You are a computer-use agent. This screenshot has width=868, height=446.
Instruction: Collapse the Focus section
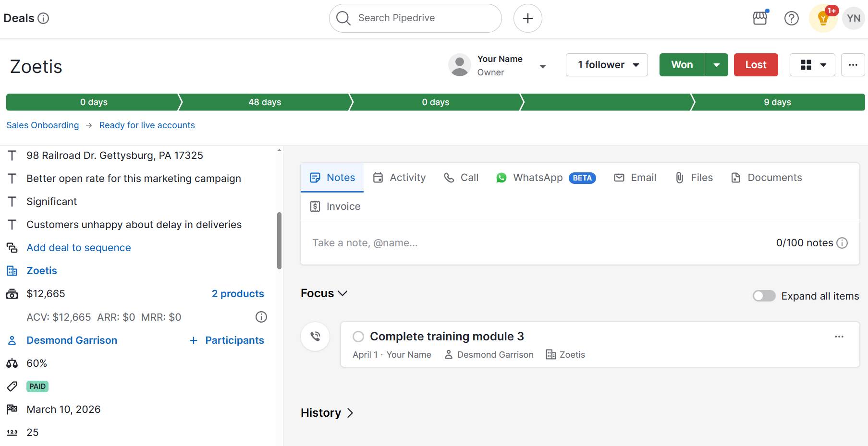coord(324,293)
